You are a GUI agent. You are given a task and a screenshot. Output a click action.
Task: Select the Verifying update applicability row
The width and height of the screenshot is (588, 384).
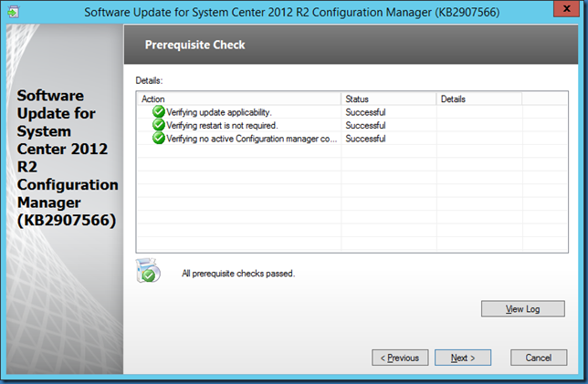(219, 112)
